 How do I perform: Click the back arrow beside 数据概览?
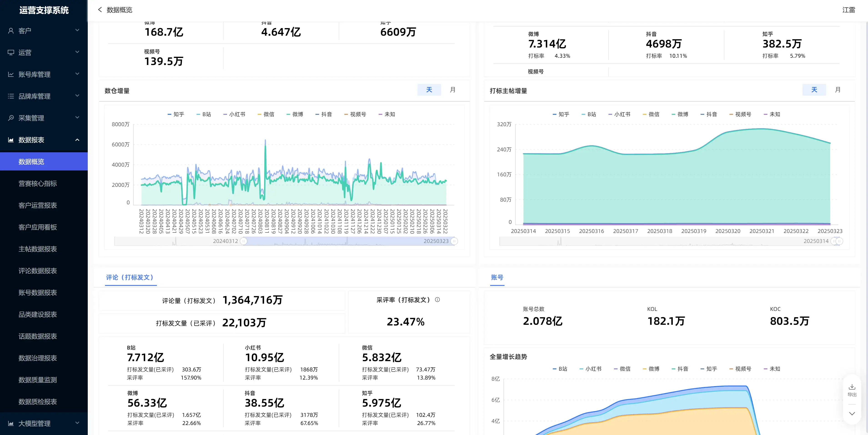tap(100, 10)
